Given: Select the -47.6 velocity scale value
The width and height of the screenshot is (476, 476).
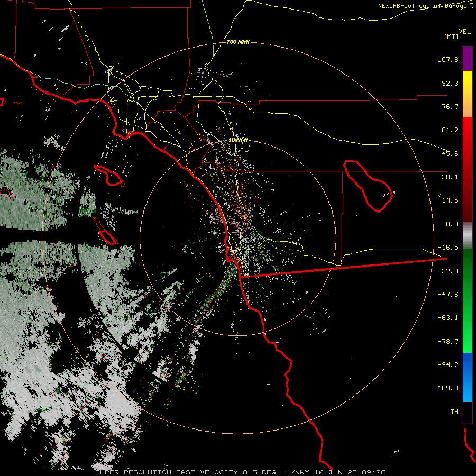Looking at the screenshot, I should [448, 295].
